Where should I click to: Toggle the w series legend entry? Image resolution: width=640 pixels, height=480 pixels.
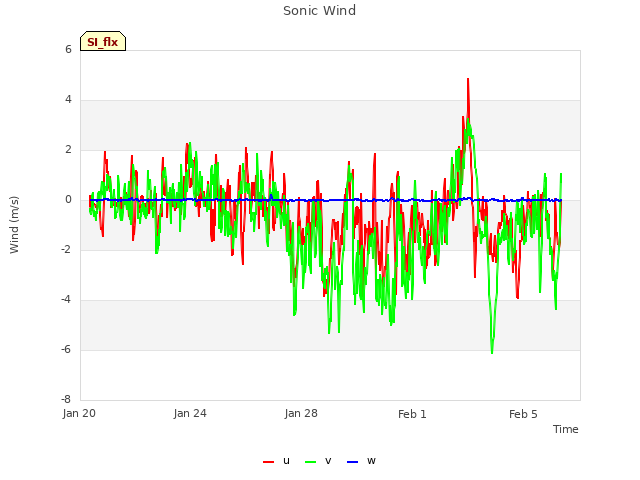361,461
